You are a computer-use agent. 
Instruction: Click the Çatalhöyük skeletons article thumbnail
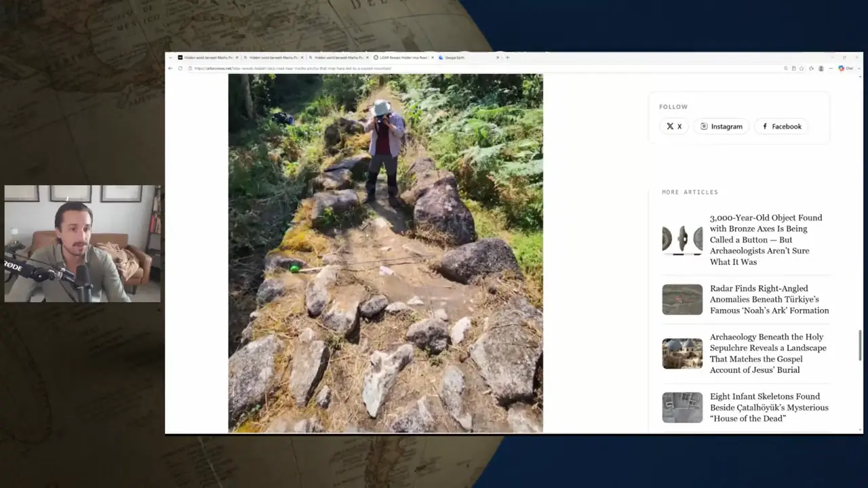pyautogui.click(x=682, y=407)
